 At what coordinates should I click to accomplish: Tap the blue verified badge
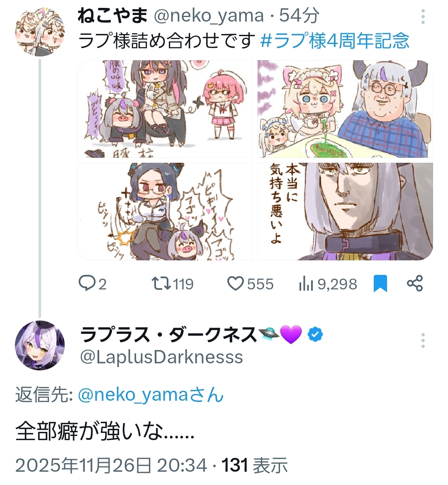coord(315,335)
